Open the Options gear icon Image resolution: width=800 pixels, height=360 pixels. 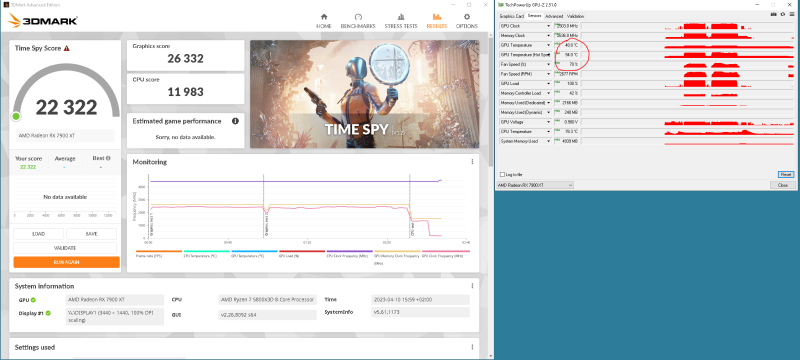[466, 17]
